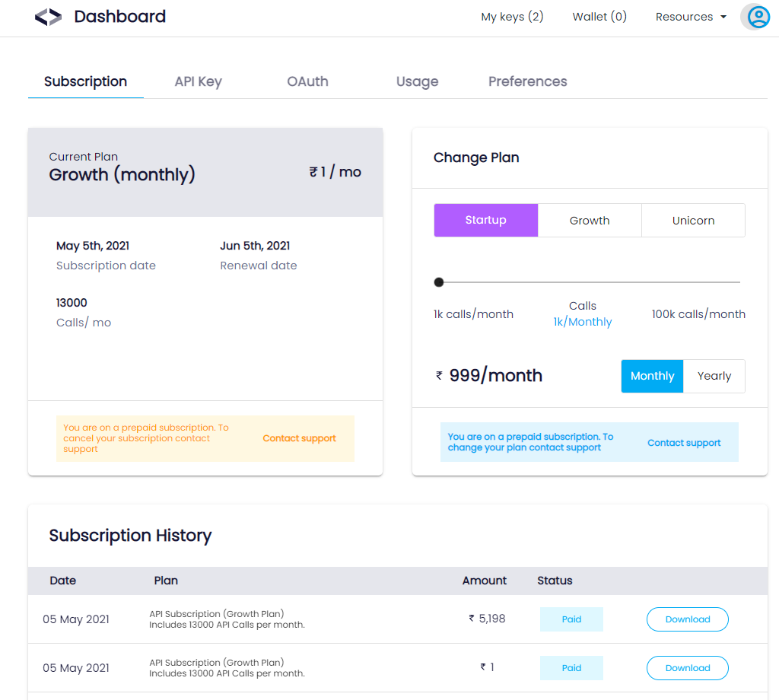Image resolution: width=779 pixels, height=700 pixels.
Task: Click the Growth (monthly) current plan heading
Action: [x=122, y=175]
